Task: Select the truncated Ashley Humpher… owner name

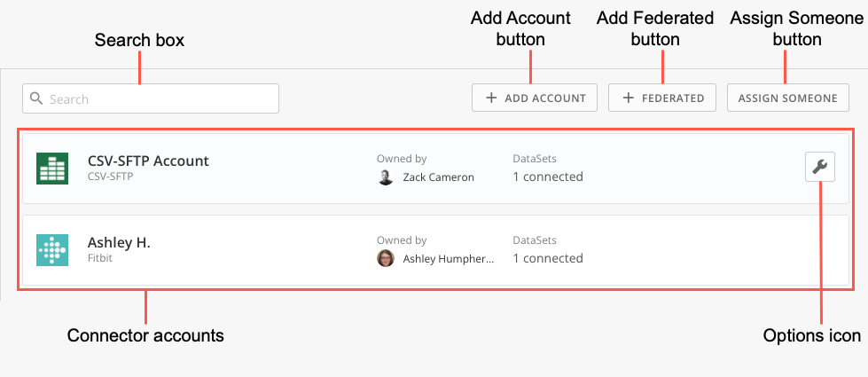Action: click(449, 258)
